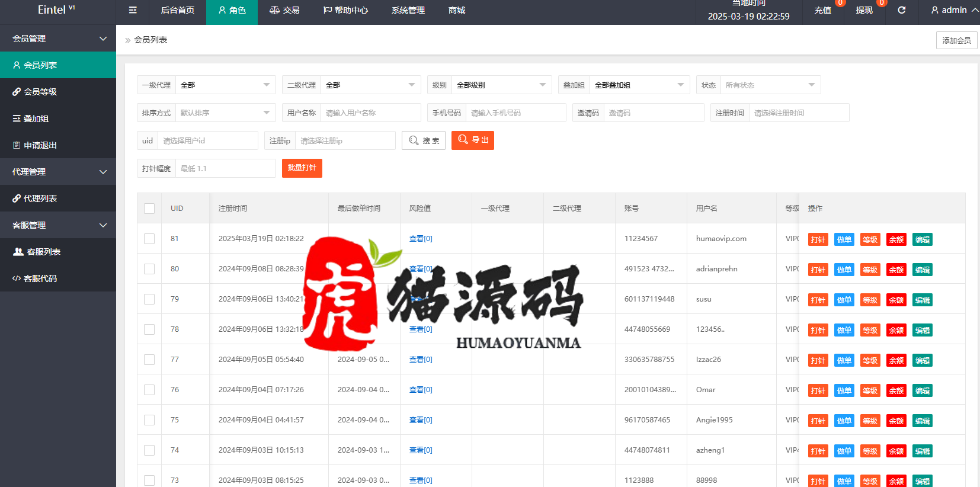Viewport: 980px width, 487px height.
Task: Open the 状态 status dropdown
Action: tap(771, 85)
